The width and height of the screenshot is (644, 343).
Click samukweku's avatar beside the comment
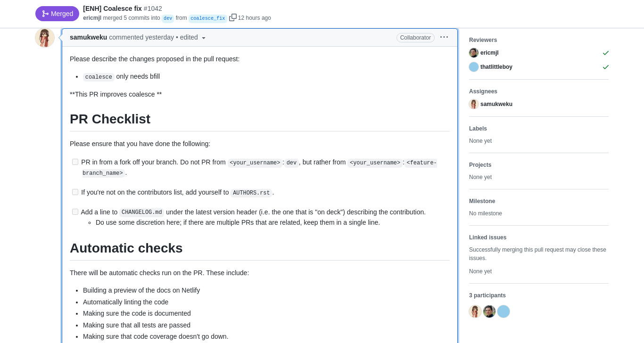tap(45, 38)
